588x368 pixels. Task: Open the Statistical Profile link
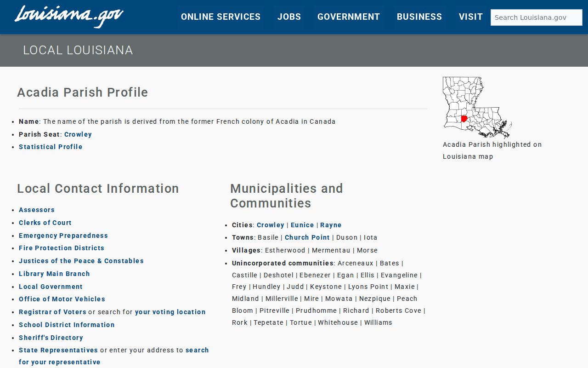51,147
